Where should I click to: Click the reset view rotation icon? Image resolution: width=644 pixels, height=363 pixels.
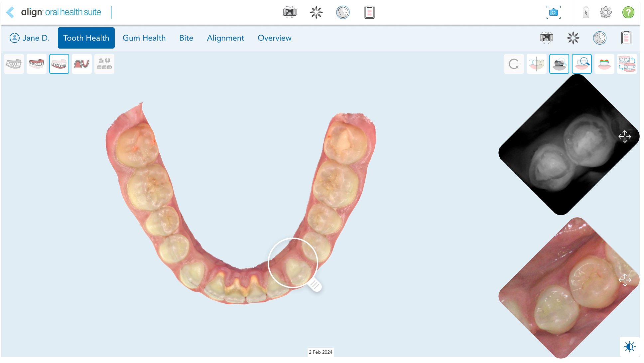[x=514, y=64]
